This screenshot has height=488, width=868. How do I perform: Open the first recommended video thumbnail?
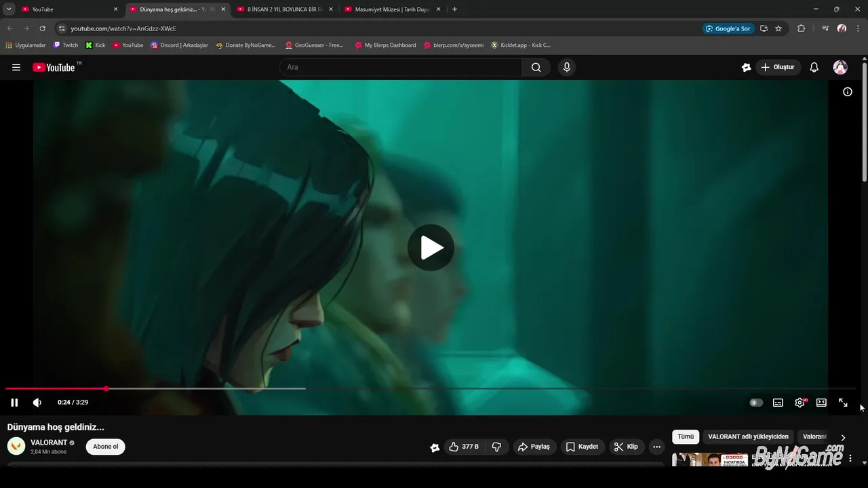(710, 460)
